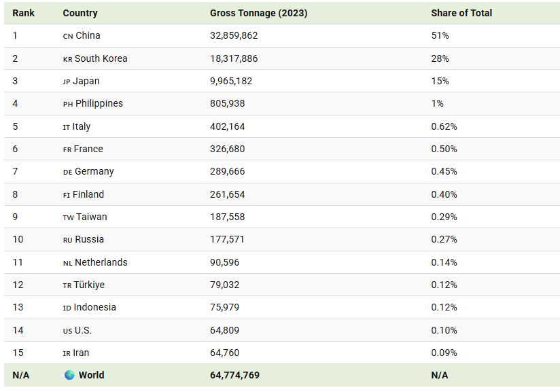Click the PH flag code beside Philippines

(x=68, y=104)
